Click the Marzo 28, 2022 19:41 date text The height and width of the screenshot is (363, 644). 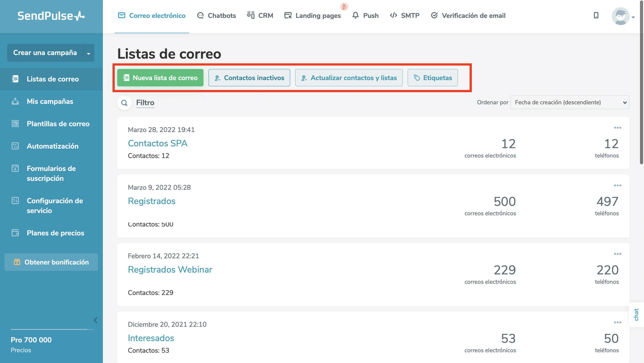click(161, 130)
